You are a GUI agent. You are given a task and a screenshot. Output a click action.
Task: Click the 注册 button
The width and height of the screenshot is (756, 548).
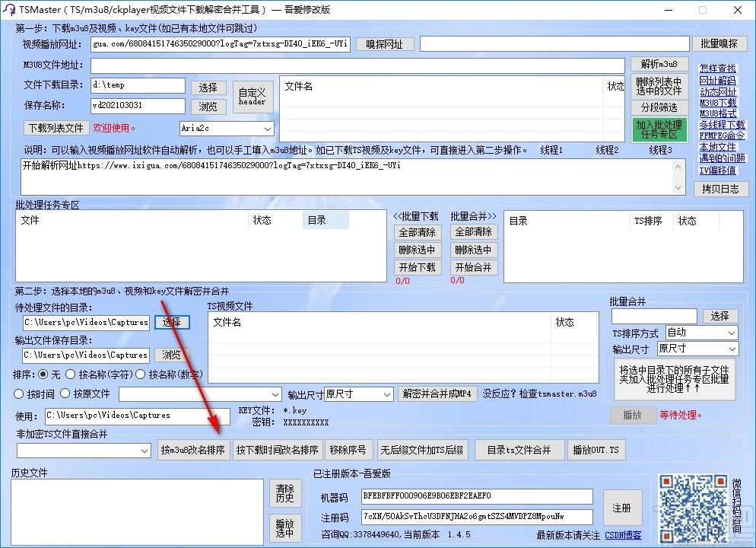point(622,508)
